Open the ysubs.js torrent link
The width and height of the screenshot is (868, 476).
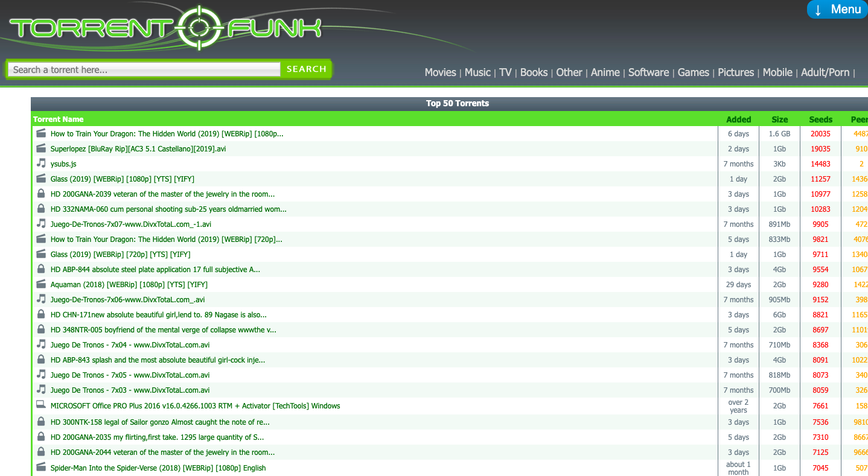[63, 164]
